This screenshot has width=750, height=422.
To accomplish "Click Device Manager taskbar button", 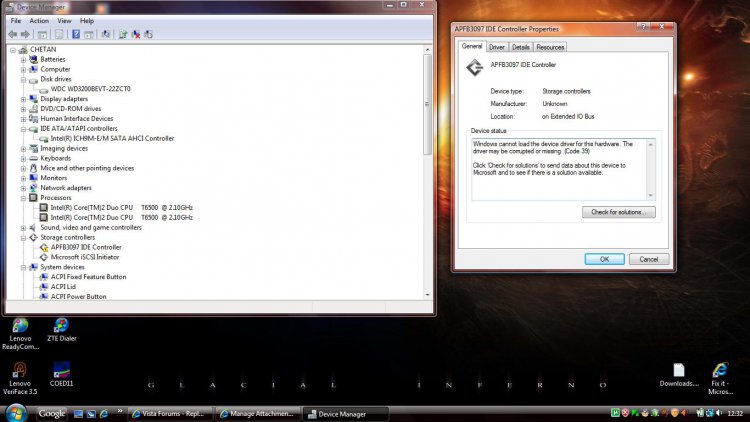I will [345, 414].
